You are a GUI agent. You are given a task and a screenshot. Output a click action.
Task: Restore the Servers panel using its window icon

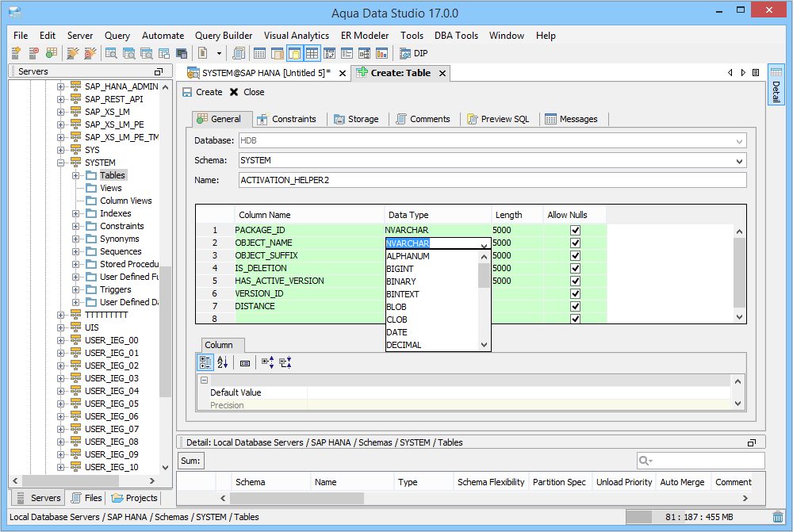pyautogui.click(x=158, y=71)
